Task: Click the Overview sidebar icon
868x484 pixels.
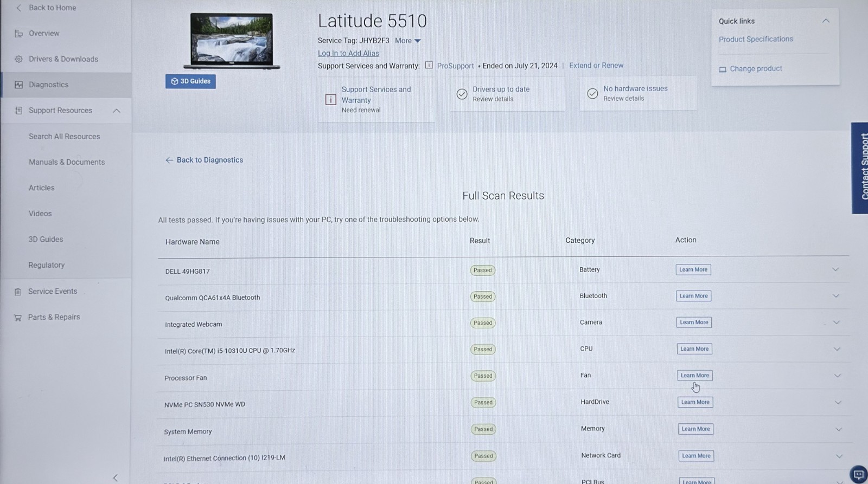Action: coord(18,34)
